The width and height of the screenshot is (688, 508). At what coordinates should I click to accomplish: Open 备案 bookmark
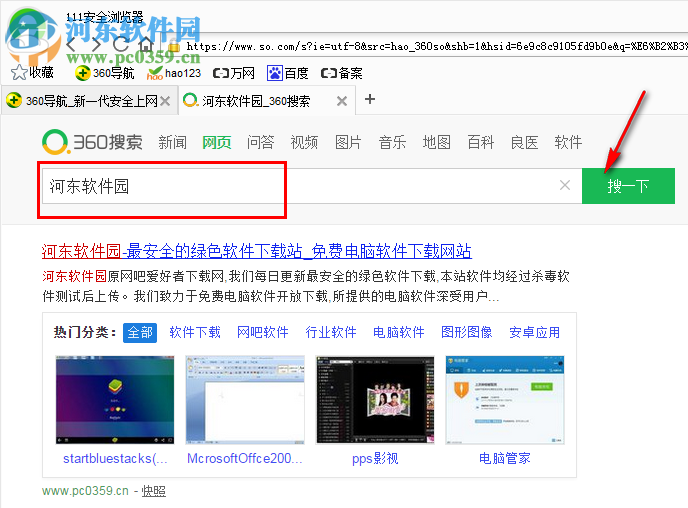[x=341, y=73]
